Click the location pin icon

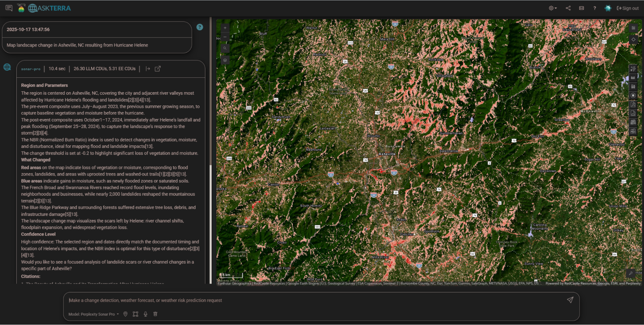pyautogui.click(x=125, y=314)
